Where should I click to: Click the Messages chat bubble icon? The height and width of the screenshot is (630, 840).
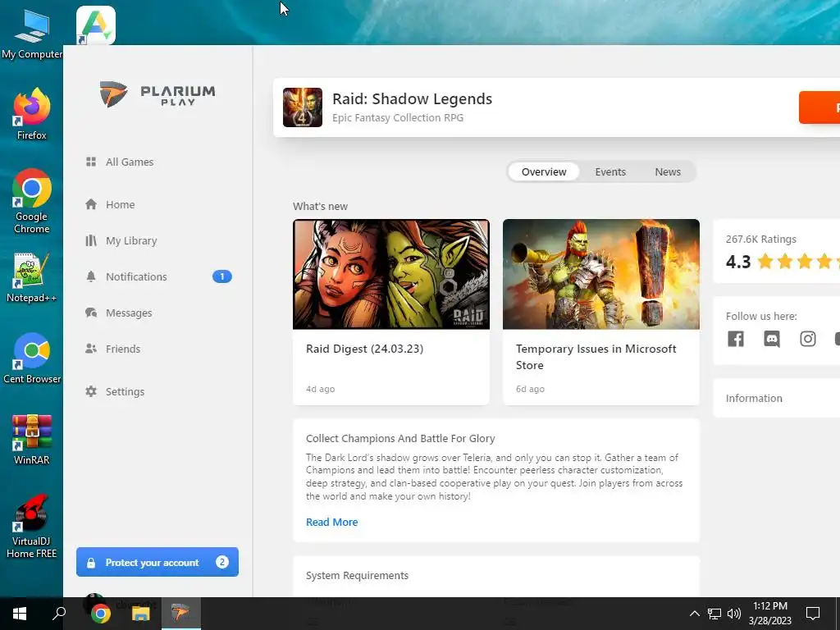[91, 313]
